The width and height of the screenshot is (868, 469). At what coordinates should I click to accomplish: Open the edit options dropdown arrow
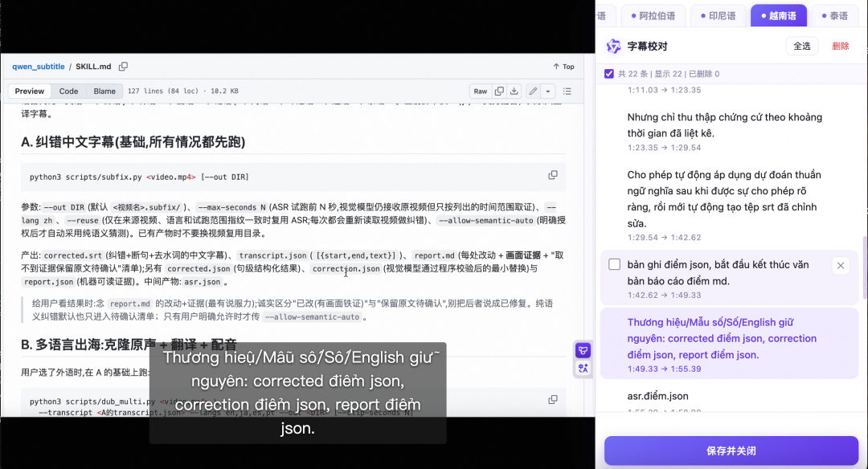click(547, 92)
